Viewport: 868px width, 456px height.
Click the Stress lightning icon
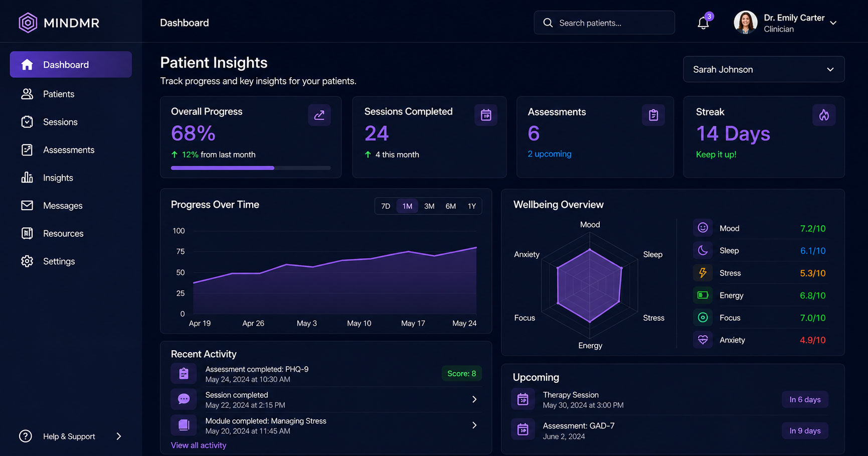703,273
